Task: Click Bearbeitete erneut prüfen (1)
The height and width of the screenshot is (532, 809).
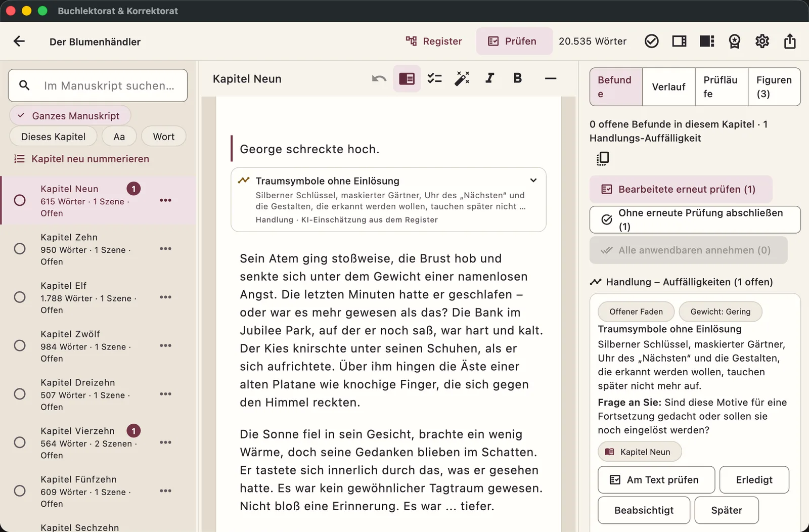Action: [681, 189]
